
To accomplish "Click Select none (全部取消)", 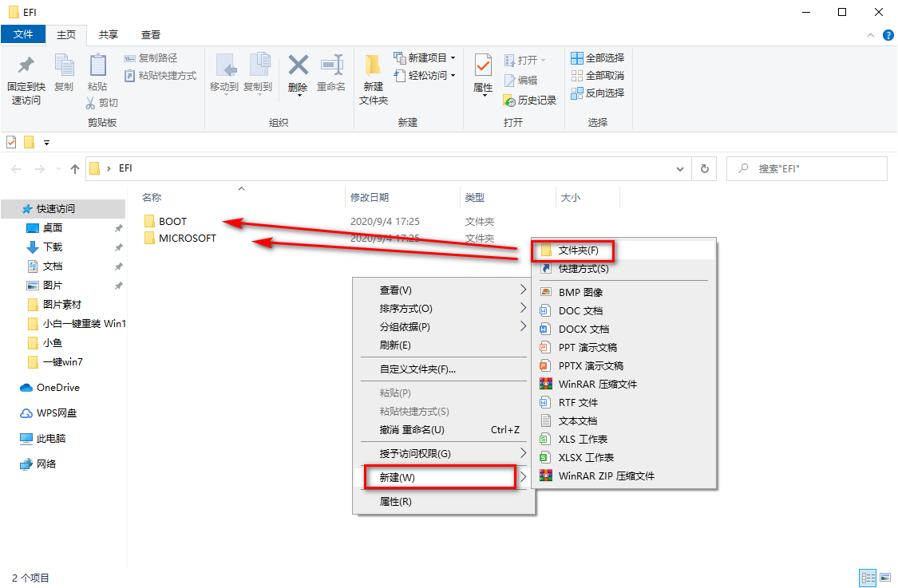I will pyautogui.click(x=598, y=76).
